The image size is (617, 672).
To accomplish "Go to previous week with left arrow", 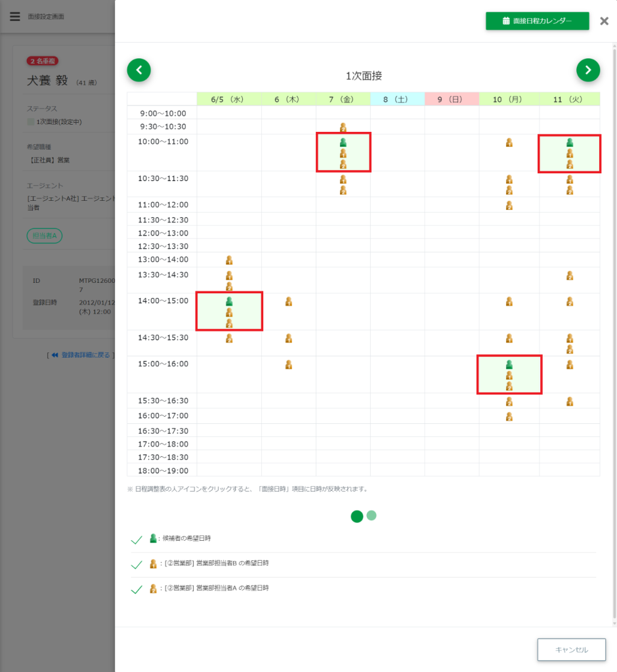I will (x=139, y=70).
